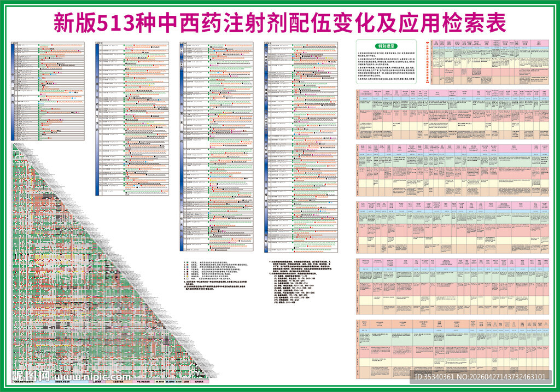Screen dimensions: 560x392
Task: Click the green 特别提示 badge
Action: tap(387, 46)
